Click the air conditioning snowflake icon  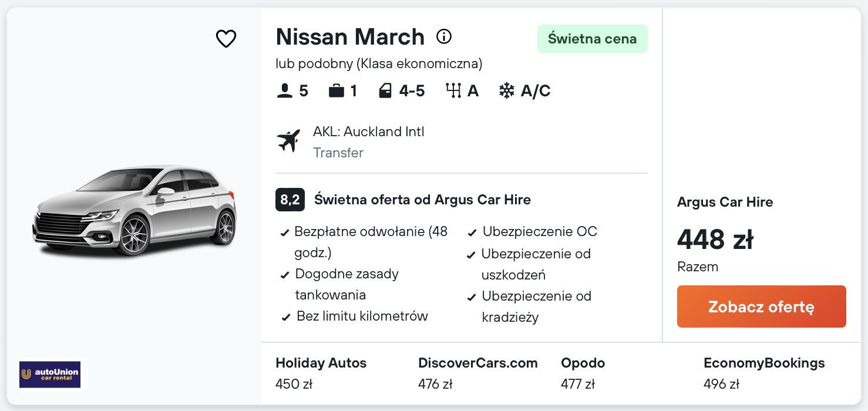click(506, 91)
